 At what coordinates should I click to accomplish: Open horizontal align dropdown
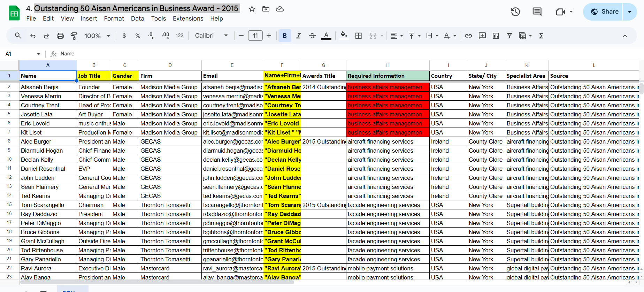(397, 36)
